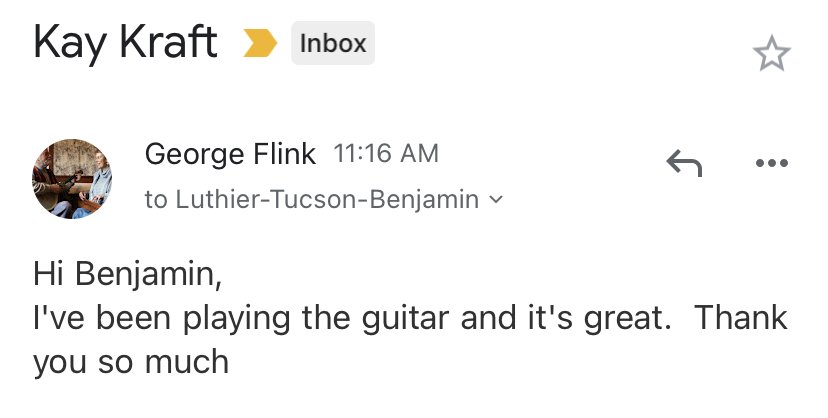
Task: Select sender name George Flink
Action: (x=230, y=154)
